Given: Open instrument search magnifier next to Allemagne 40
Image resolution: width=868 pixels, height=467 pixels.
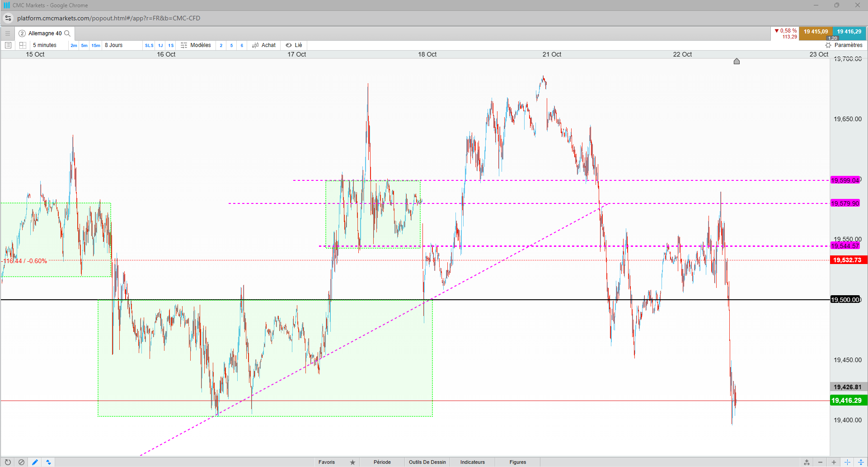Looking at the screenshot, I should 67,33.
